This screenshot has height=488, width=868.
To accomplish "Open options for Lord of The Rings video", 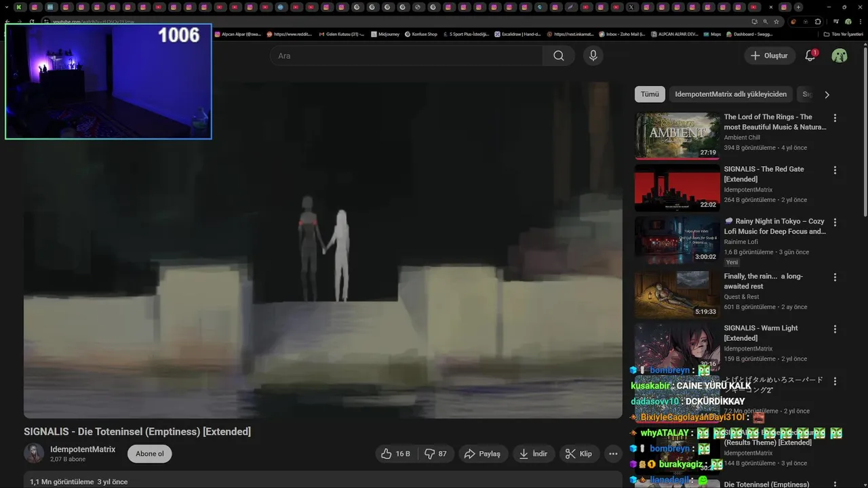I will pyautogui.click(x=835, y=118).
